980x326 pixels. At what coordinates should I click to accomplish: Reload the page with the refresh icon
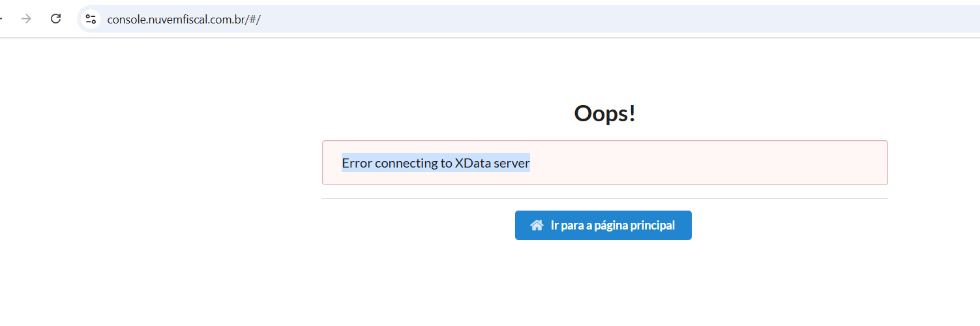point(56,19)
